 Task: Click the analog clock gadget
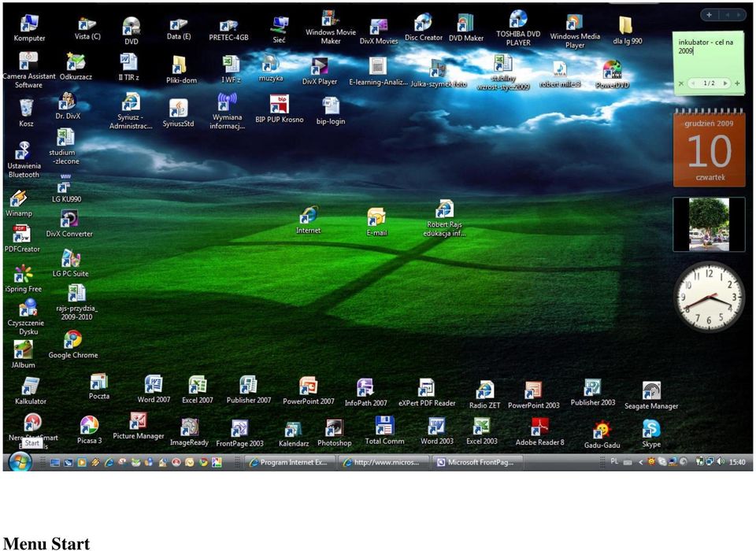point(709,296)
